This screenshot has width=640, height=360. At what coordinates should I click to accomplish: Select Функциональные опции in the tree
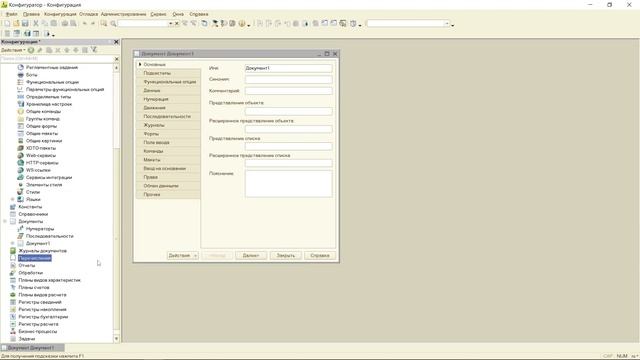[52, 82]
